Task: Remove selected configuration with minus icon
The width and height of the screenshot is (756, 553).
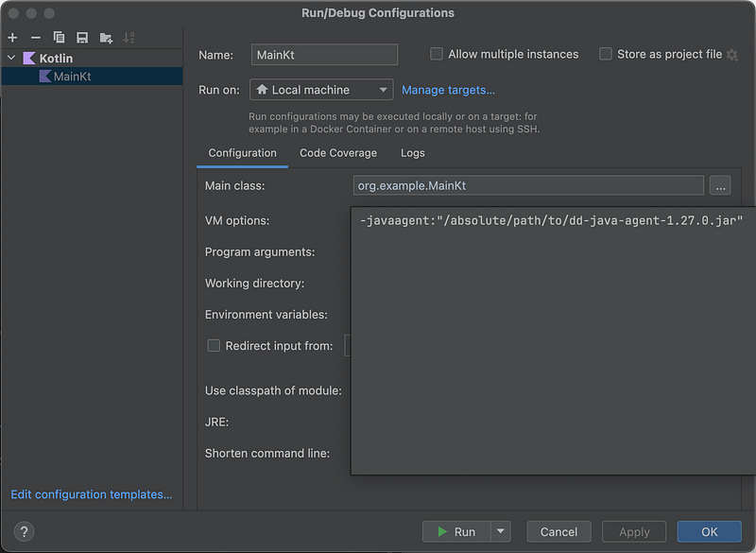Action: [36, 38]
